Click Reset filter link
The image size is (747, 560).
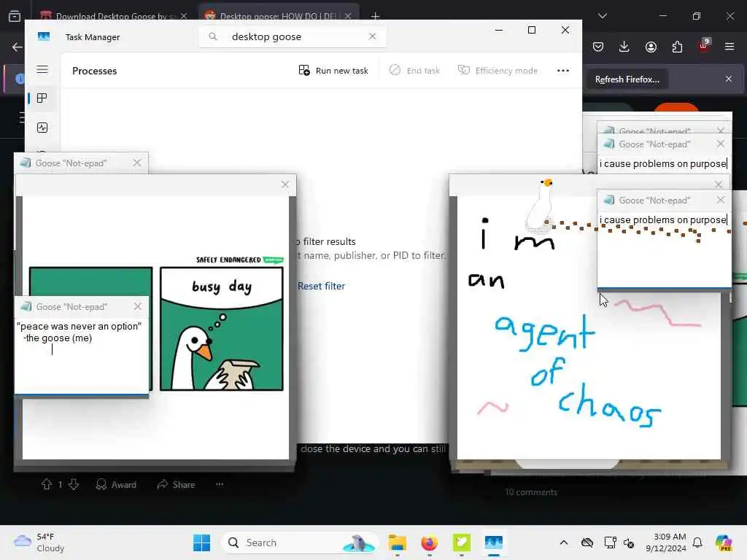(x=321, y=286)
